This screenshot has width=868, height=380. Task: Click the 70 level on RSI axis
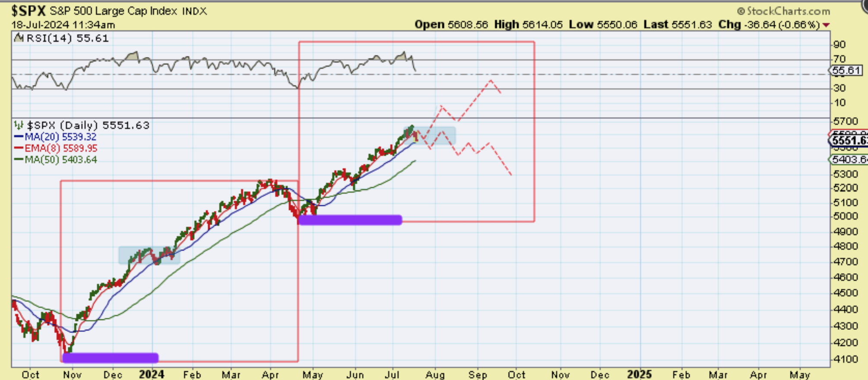[839, 59]
